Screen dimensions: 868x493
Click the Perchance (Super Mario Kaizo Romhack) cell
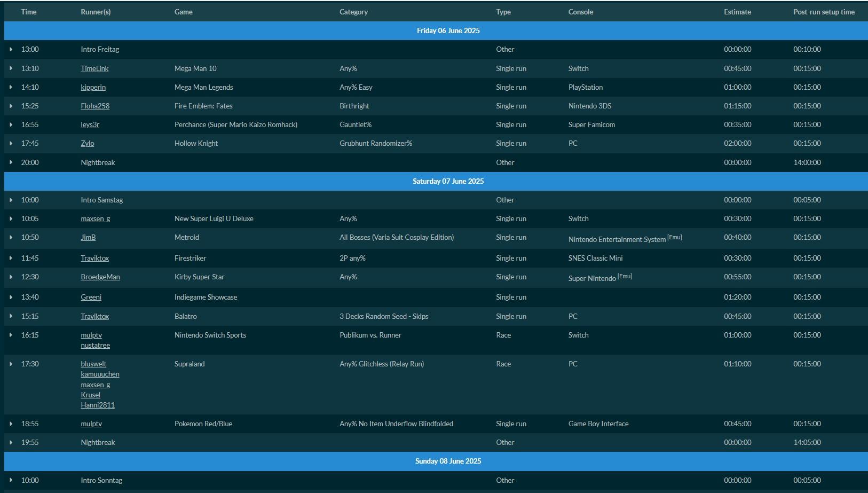pyautogui.click(x=236, y=124)
